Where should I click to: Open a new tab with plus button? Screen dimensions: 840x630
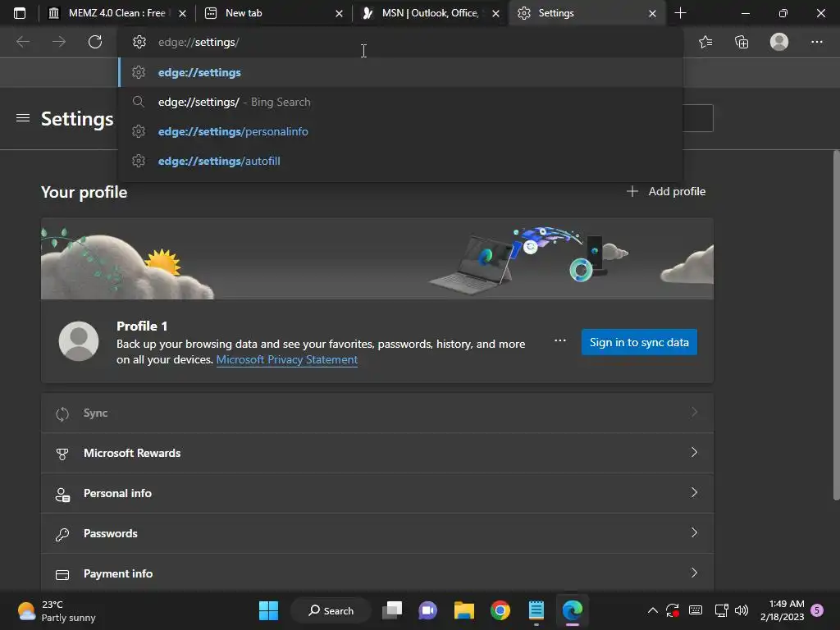point(680,13)
